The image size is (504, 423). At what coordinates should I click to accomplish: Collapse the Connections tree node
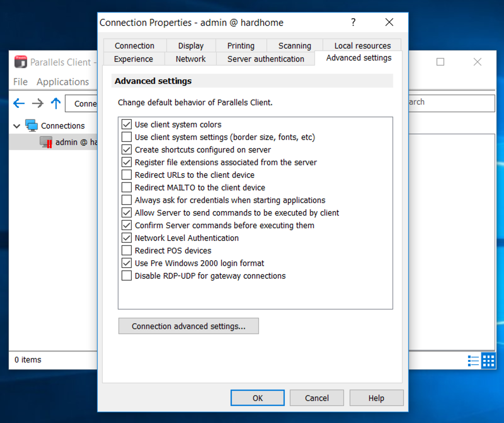pyautogui.click(x=17, y=126)
